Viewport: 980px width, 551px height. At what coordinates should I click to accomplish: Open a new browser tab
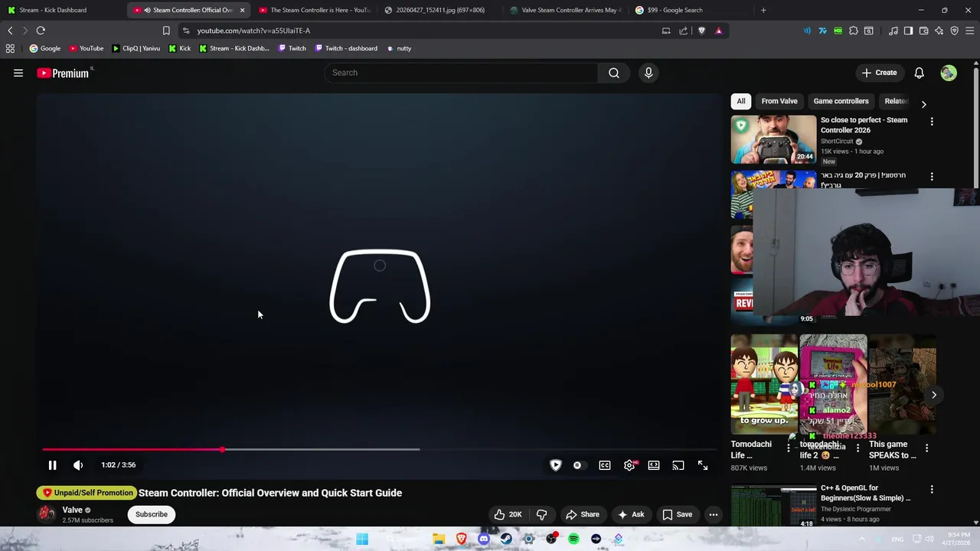[x=763, y=10]
